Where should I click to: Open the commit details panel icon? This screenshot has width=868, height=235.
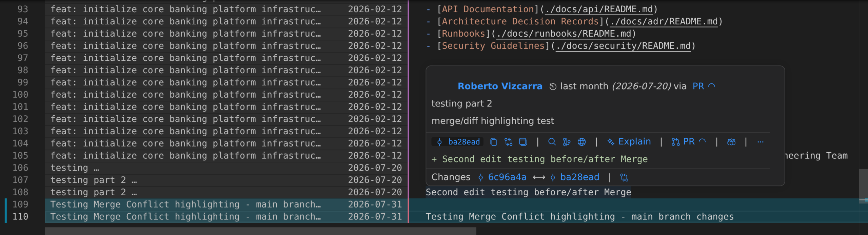click(523, 142)
